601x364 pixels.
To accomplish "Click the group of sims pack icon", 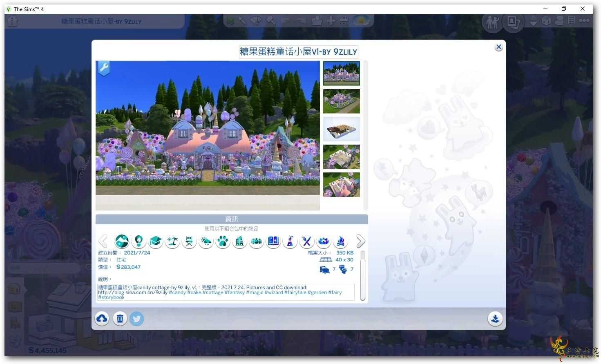I will (x=256, y=241).
